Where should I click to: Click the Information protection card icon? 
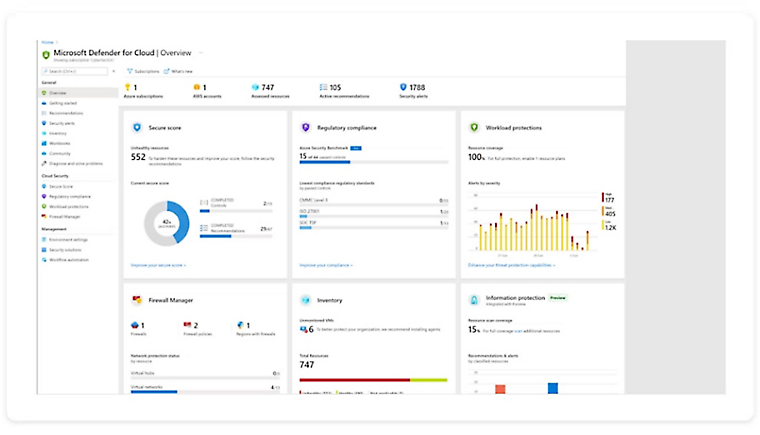coord(474,299)
